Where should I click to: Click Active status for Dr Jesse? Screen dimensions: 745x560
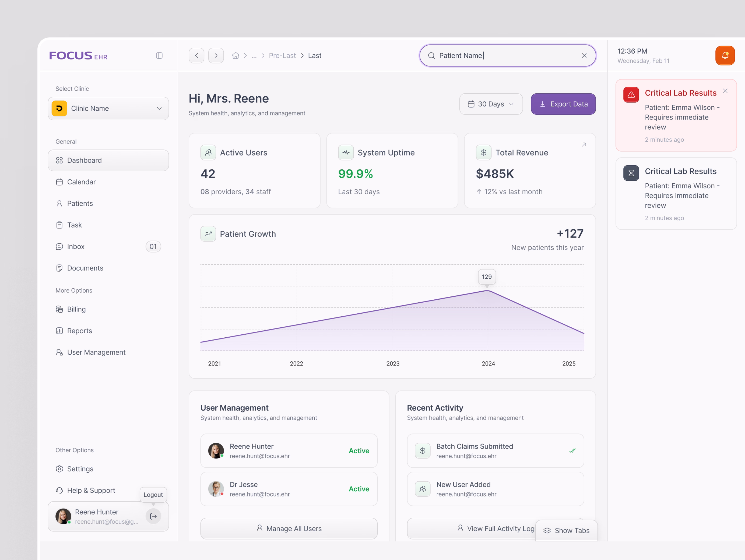(359, 489)
